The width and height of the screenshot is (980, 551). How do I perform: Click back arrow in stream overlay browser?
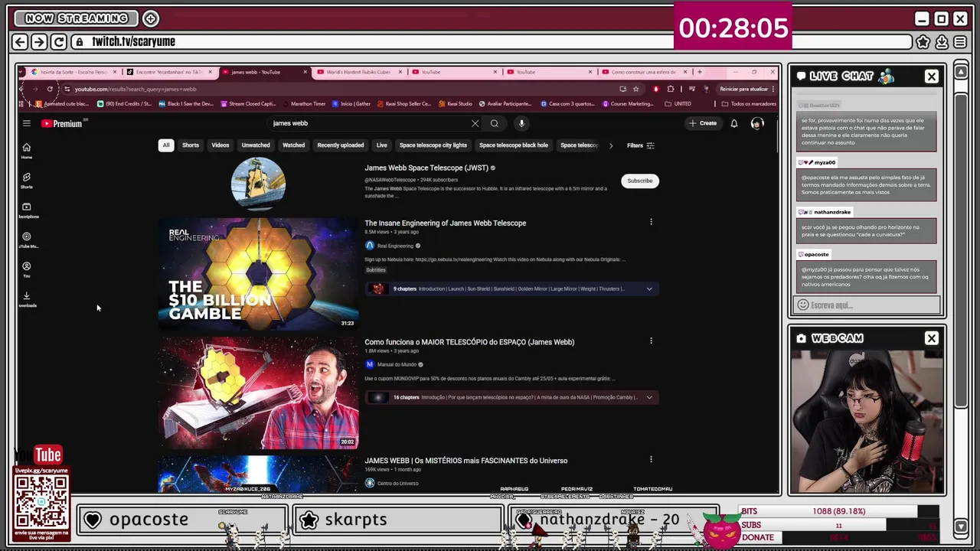pyautogui.click(x=20, y=41)
